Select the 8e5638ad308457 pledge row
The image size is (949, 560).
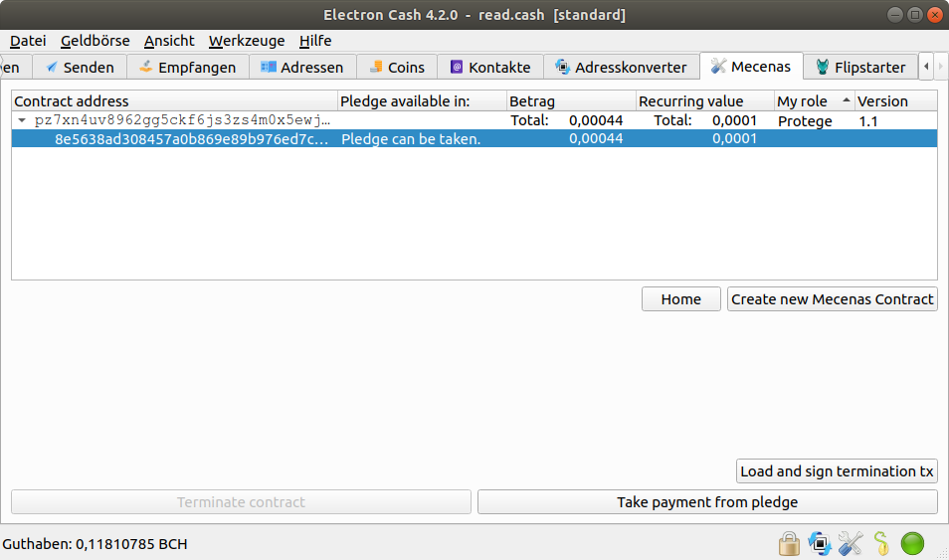[474, 138]
